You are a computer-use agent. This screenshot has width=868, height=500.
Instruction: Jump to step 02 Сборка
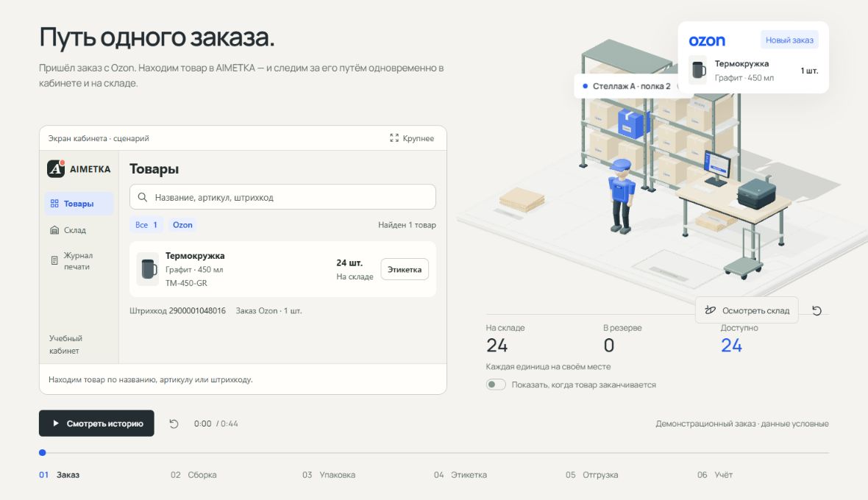(193, 474)
